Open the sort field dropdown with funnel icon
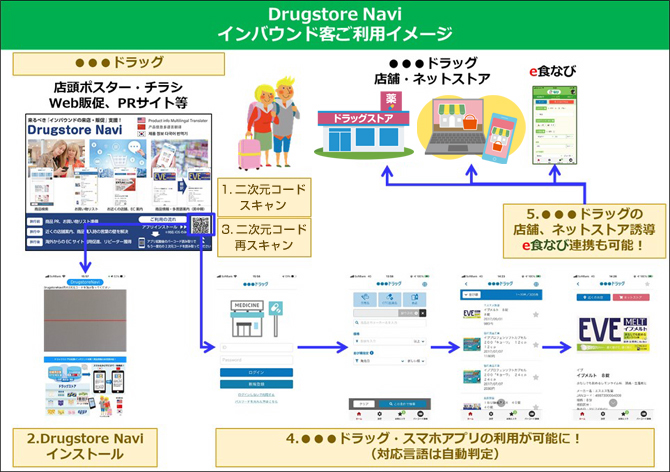Image resolution: width=670 pixels, height=472 pixels. pyautogui.click(x=380, y=361)
